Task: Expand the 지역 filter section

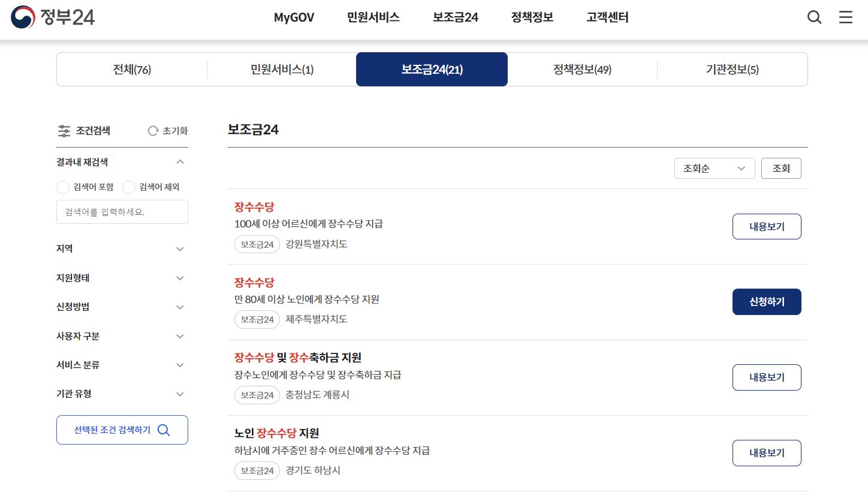Action: tap(180, 249)
